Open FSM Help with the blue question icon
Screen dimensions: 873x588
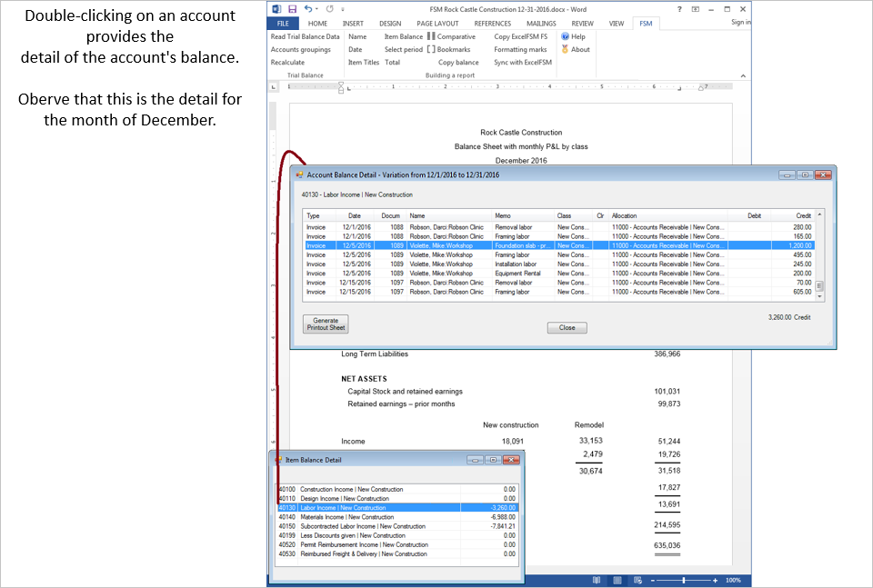coord(573,36)
